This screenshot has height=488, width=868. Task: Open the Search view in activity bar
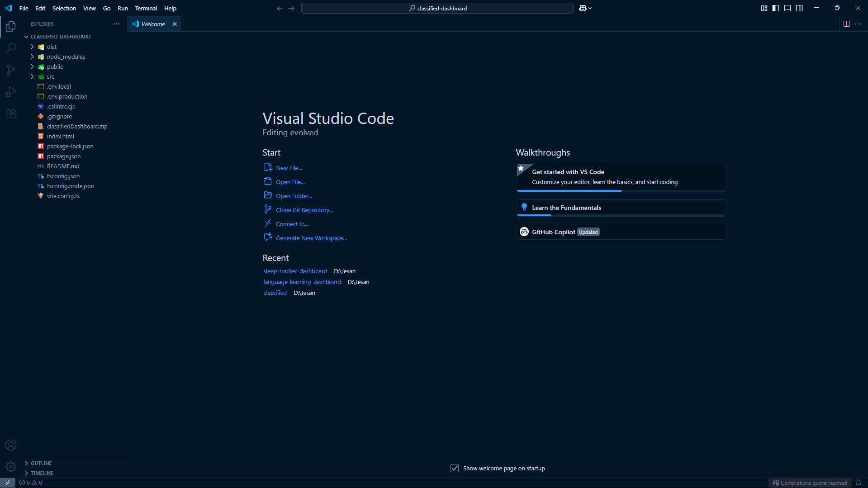tap(11, 48)
